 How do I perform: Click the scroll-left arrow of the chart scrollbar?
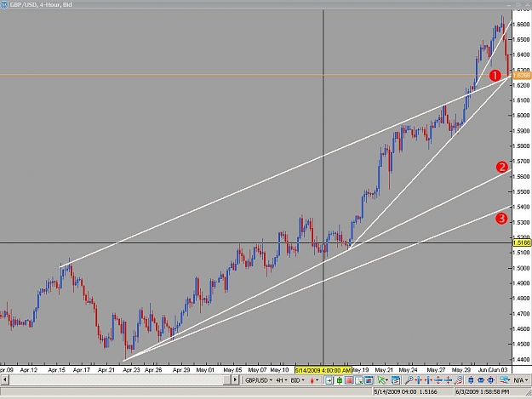pos(4,379)
